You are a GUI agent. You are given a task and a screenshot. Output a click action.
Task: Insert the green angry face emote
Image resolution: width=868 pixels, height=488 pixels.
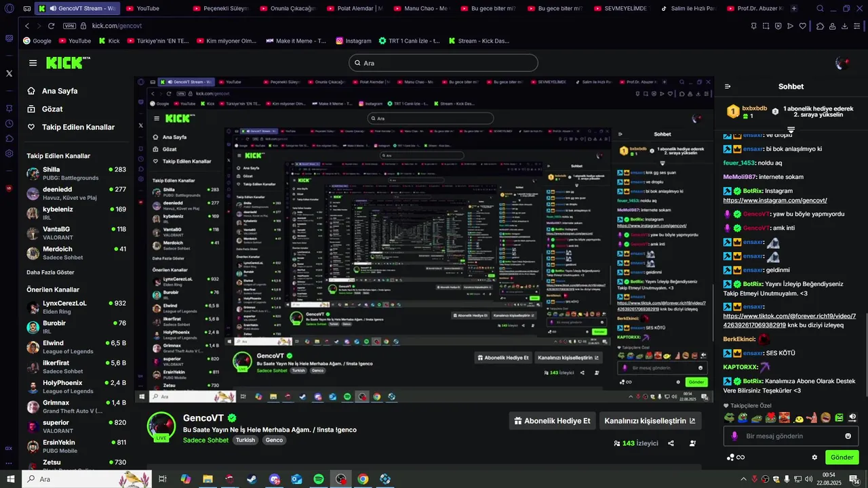click(x=839, y=418)
